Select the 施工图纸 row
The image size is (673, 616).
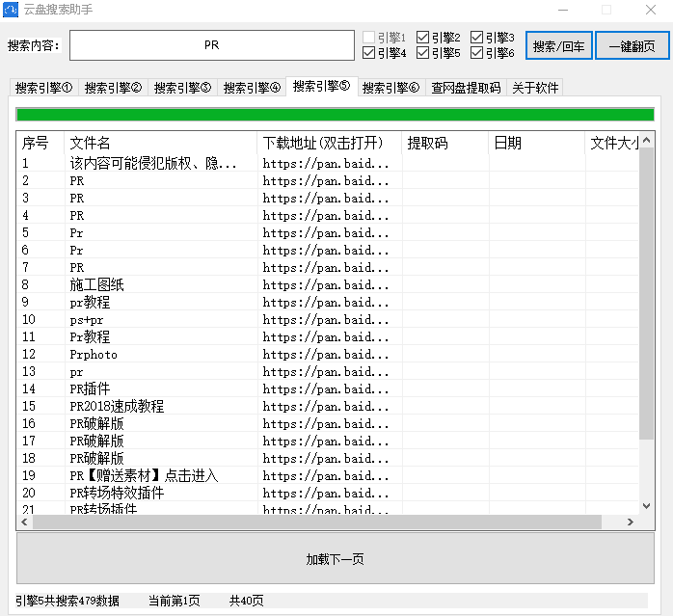pos(328,284)
